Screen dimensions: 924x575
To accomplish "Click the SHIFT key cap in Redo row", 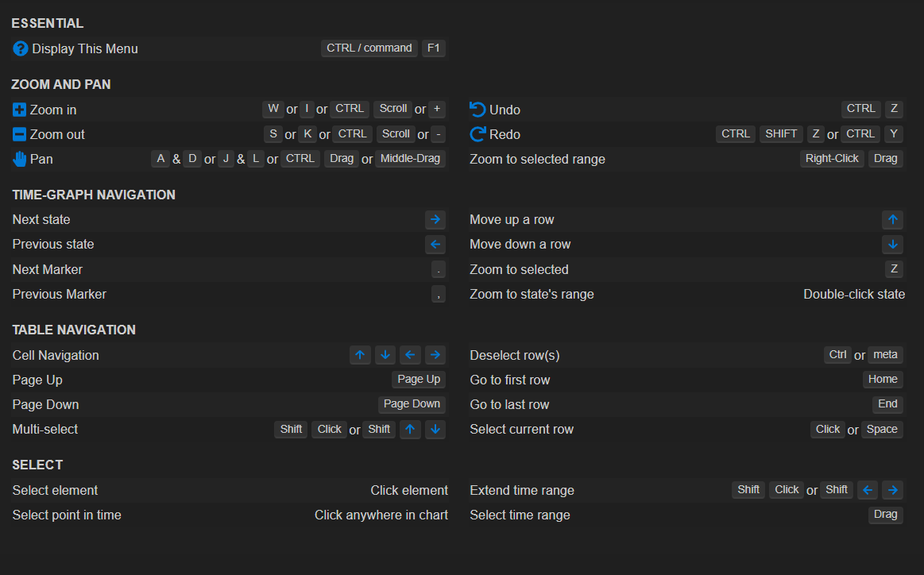I will pyautogui.click(x=781, y=133).
